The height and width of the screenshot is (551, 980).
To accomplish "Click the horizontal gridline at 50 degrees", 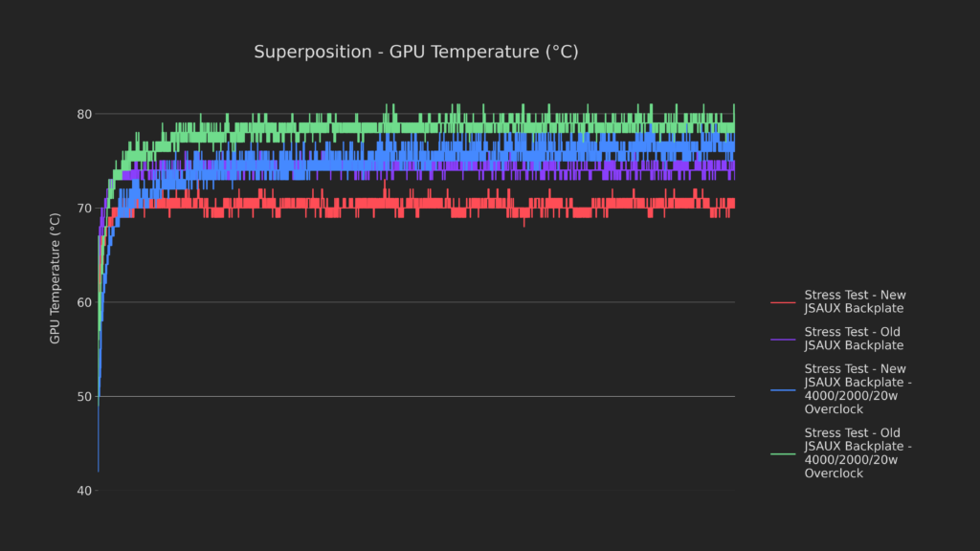I will click(x=431, y=396).
